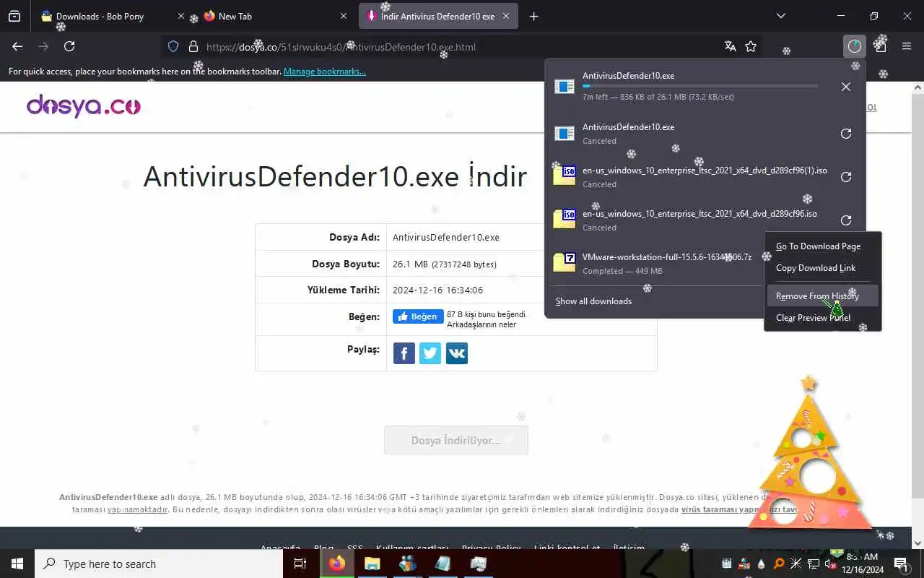
Task: Click Show all downloads
Action: pos(593,301)
